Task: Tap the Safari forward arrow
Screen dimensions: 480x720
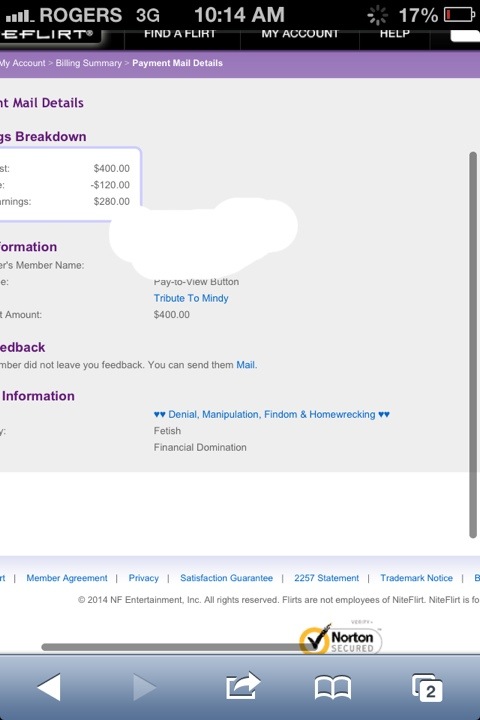Action: (x=144, y=686)
